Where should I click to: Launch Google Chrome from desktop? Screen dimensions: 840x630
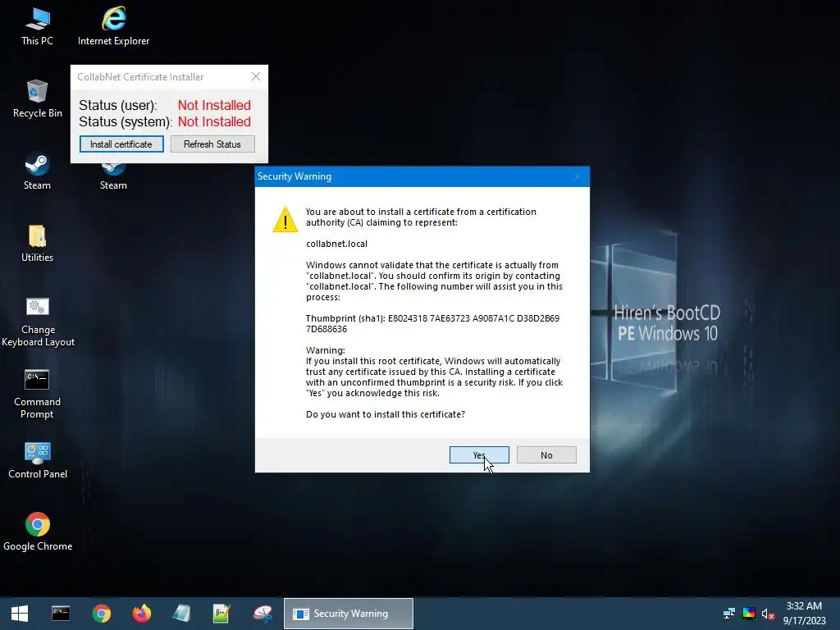point(38,532)
